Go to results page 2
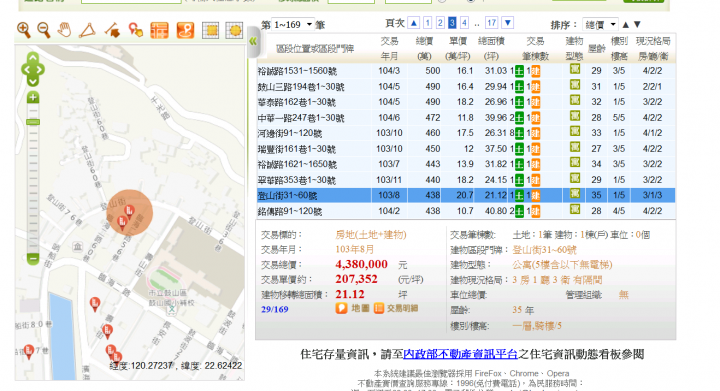The image size is (720, 391). (440, 23)
